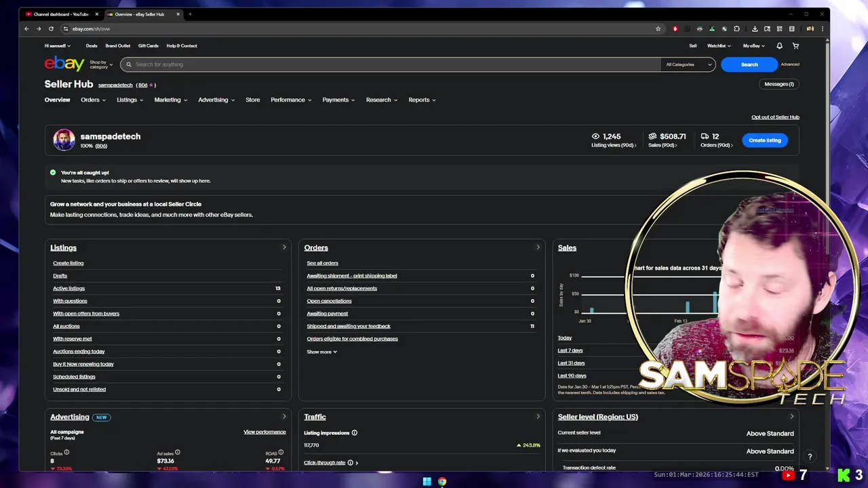The image size is (868, 488).
Task: Open the Last 7 days sales link
Action: pyautogui.click(x=570, y=350)
